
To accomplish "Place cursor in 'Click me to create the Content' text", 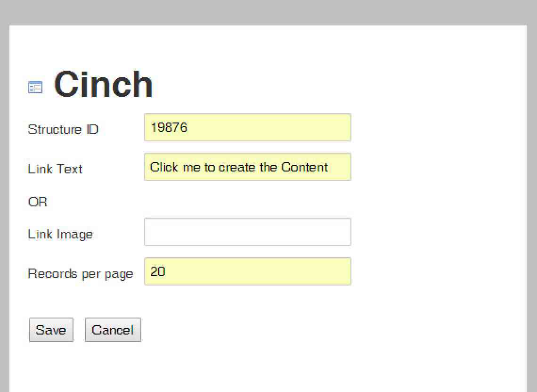I will click(239, 167).
